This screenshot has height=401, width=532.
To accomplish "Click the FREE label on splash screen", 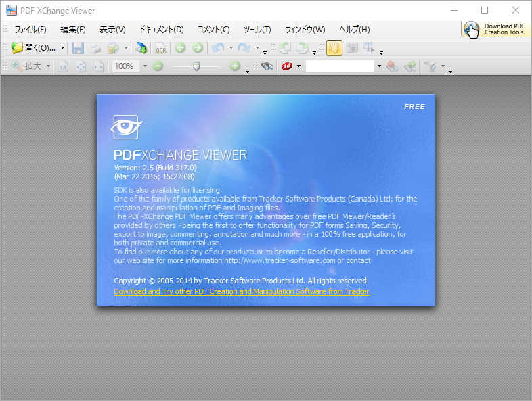I will [x=414, y=107].
